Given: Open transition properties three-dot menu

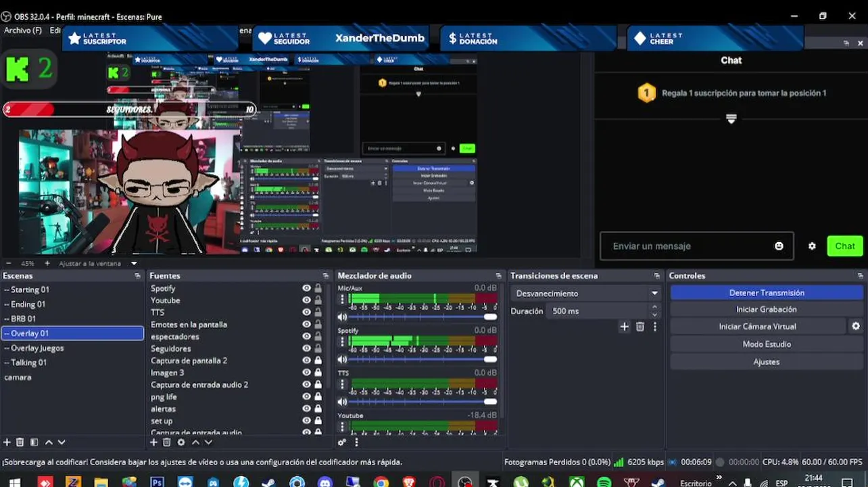Looking at the screenshot, I should click(654, 327).
